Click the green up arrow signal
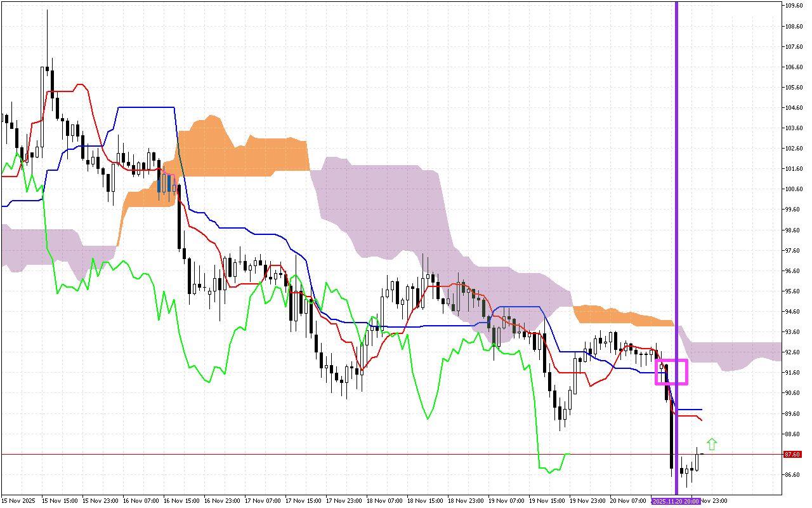This screenshot has width=812, height=508. pyautogui.click(x=712, y=444)
